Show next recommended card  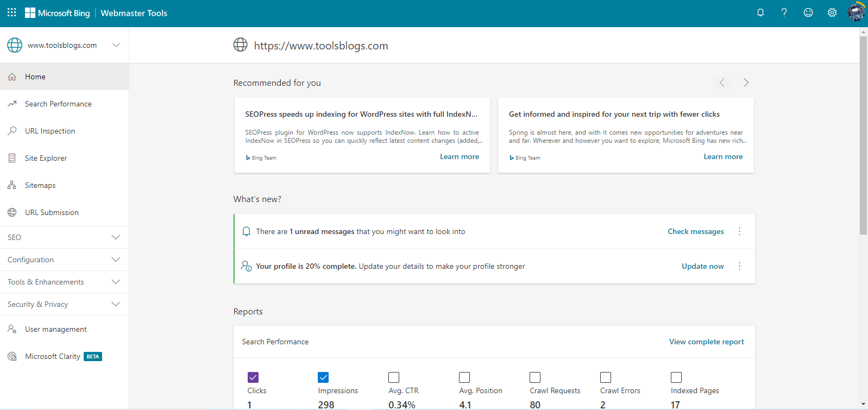click(x=746, y=83)
